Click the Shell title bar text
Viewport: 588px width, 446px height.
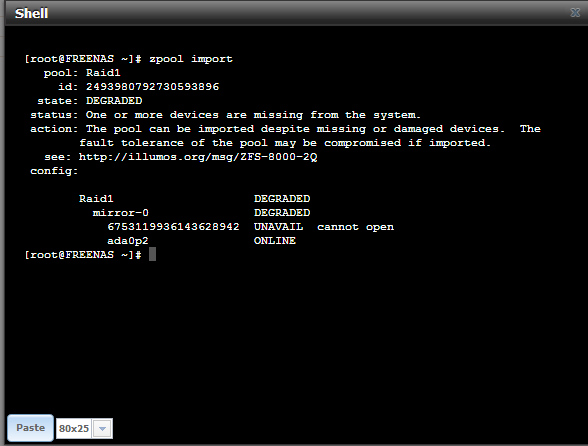click(32, 14)
